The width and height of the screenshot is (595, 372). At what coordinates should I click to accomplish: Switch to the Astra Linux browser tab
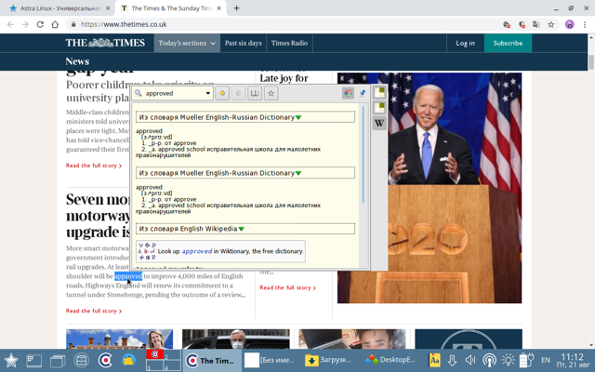click(60, 8)
